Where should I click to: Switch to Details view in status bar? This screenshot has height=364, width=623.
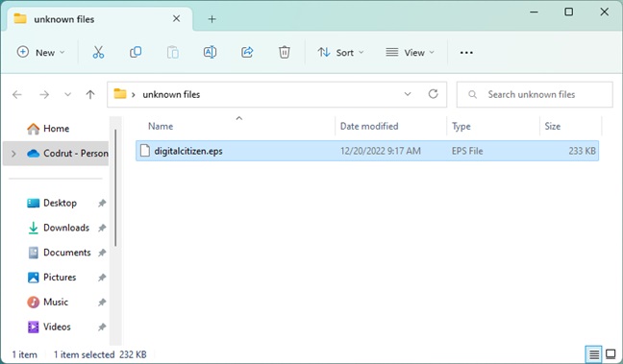[x=593, y=353]
